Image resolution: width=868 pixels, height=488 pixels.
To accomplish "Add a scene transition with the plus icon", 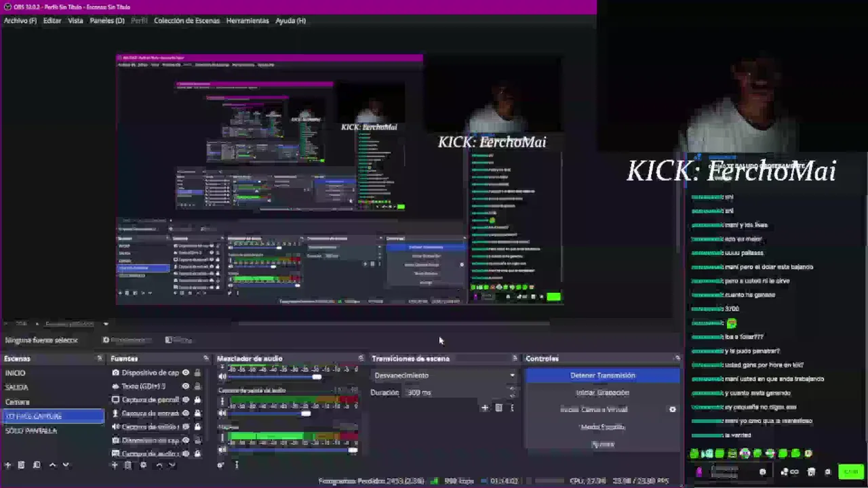I will [484, 408].
